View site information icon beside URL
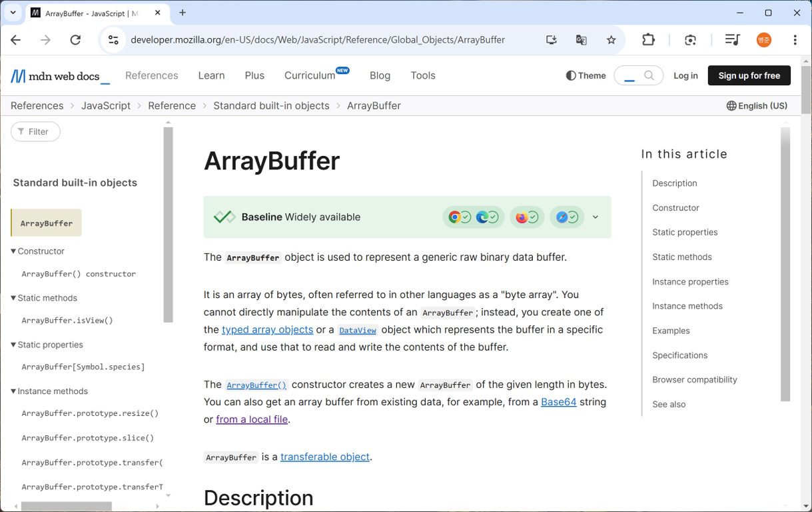812x512 pixels. click(113, 40)
